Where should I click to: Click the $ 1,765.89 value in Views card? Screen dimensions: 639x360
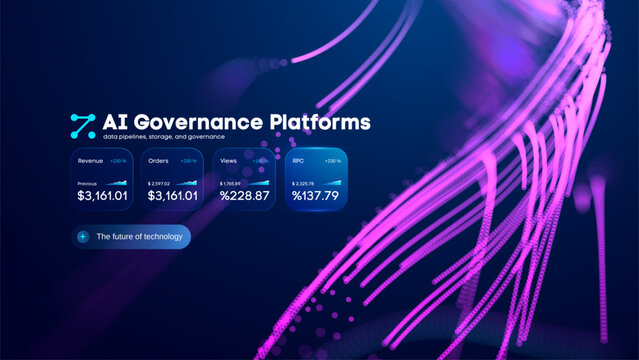(x=230, y=184)
